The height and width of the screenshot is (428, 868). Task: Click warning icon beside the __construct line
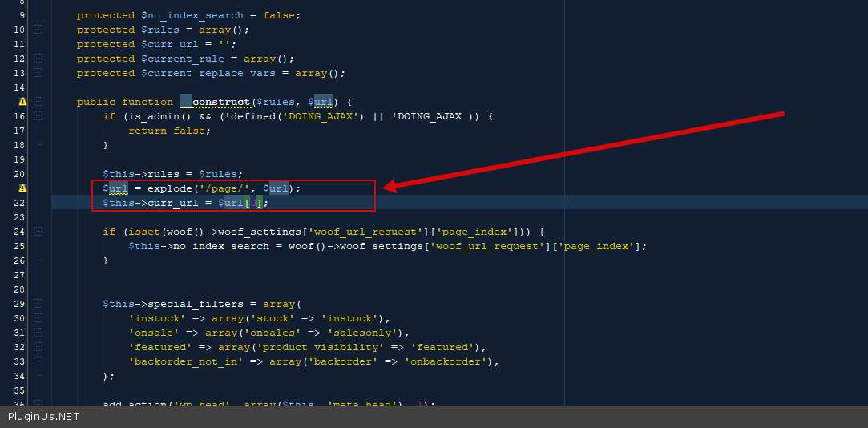22,102
